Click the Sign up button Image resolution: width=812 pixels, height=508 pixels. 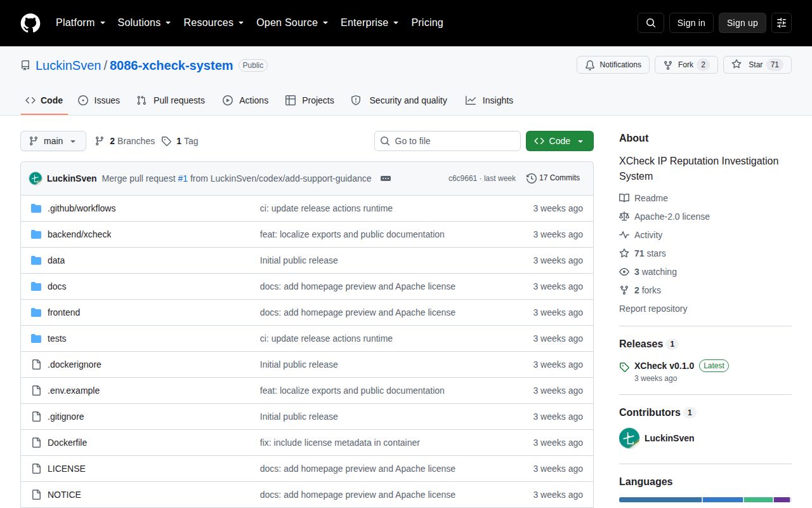742,23
